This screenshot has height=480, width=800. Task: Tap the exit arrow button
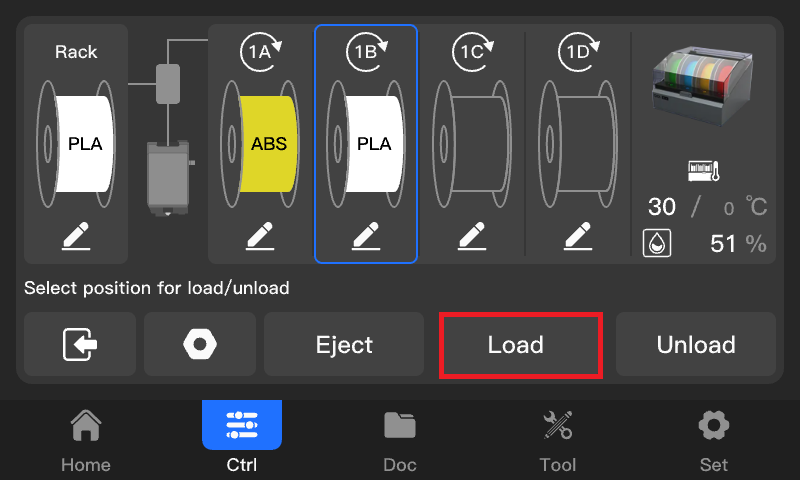(80, 344)
